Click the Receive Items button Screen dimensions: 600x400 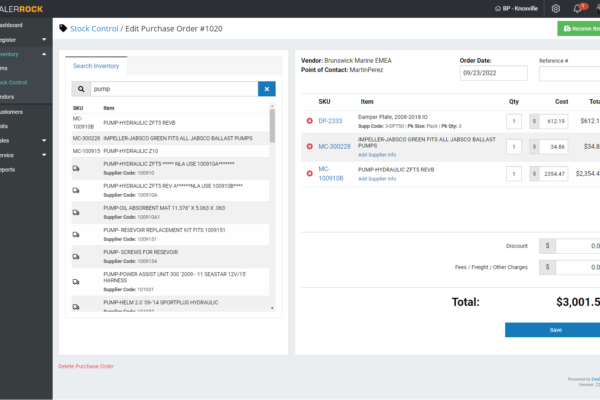pos(579,29)
